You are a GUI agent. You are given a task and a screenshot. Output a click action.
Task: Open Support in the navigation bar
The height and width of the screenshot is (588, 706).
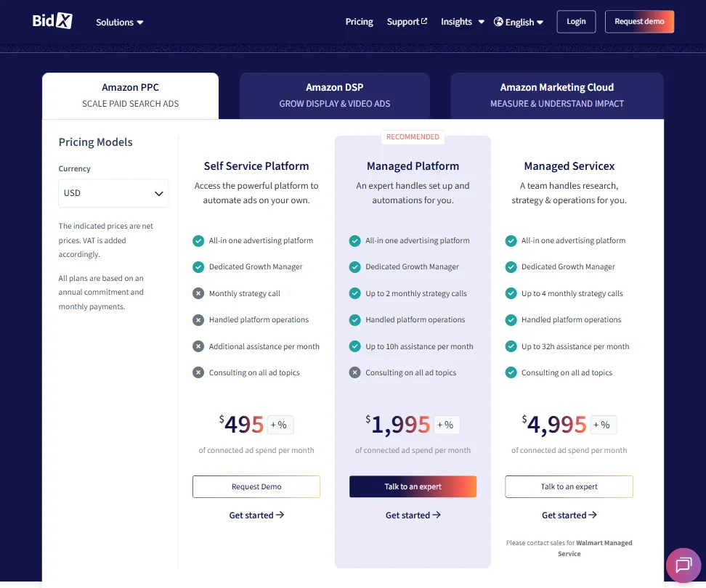(x=407, y=22)
